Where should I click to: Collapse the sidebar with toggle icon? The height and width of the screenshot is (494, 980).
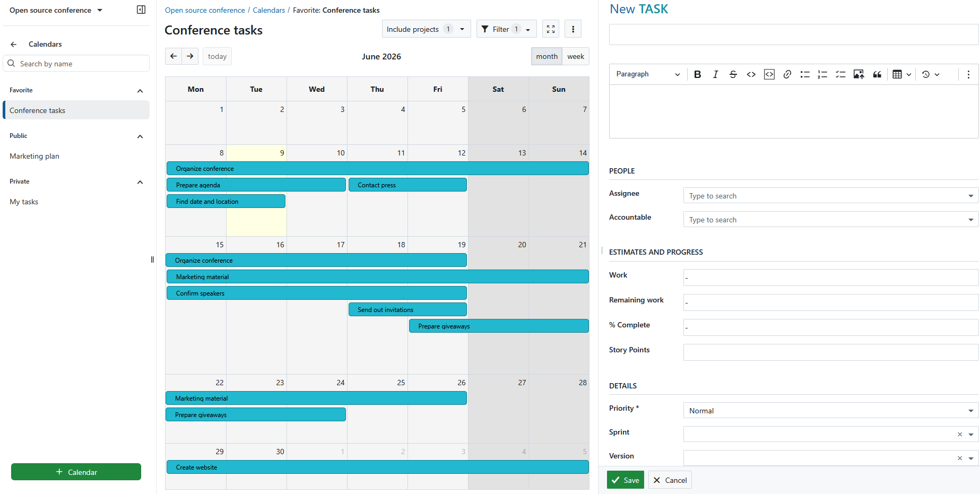tap(141, 10)
